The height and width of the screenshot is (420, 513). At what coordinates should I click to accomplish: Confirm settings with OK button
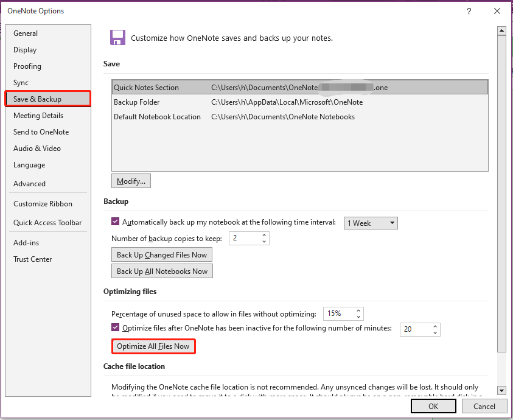[x=433, y=406]
